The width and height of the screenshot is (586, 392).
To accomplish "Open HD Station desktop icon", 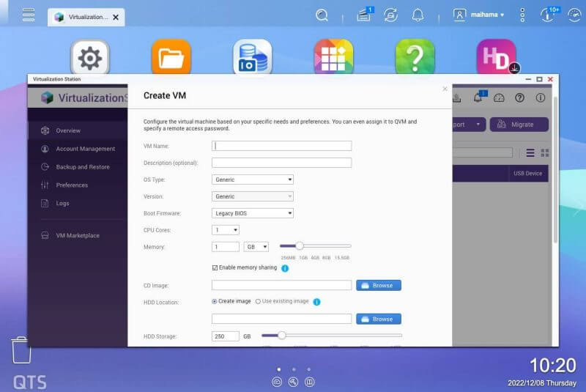I will [497, 57].
